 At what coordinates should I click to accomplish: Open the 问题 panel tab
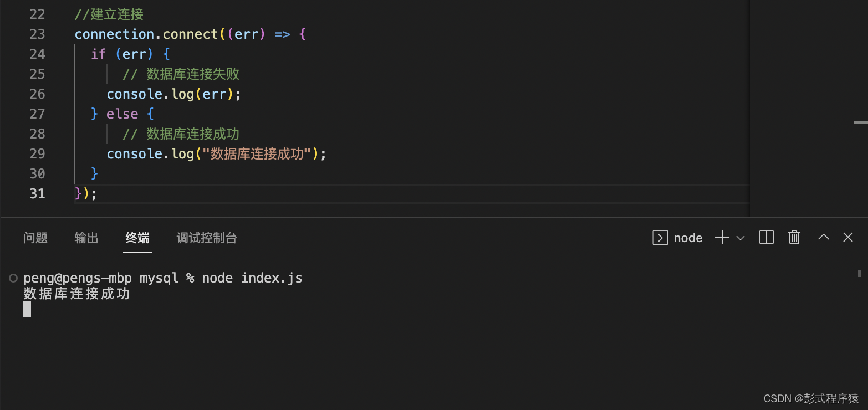click(x=35, y=238)
